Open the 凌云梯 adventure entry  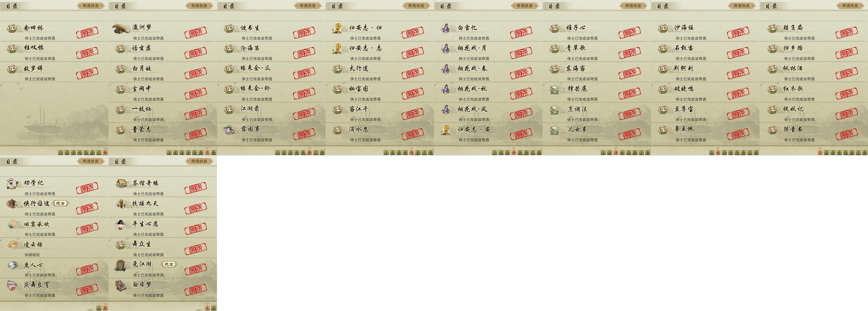click(54, 248)
